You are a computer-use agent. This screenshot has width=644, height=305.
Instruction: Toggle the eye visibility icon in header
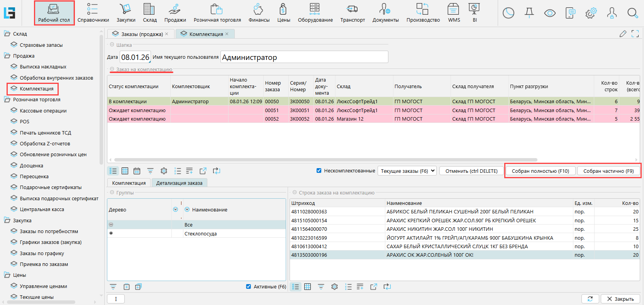point(549,13)
